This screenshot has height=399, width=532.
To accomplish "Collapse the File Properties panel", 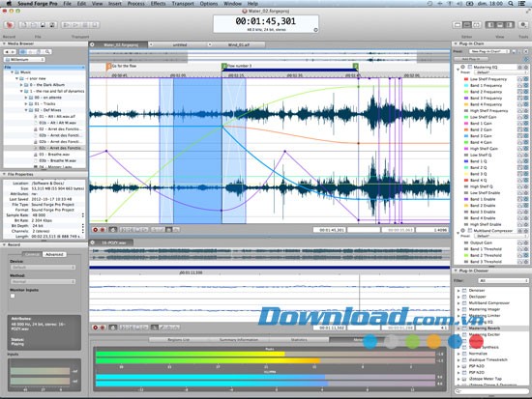I will coord(4,174).
